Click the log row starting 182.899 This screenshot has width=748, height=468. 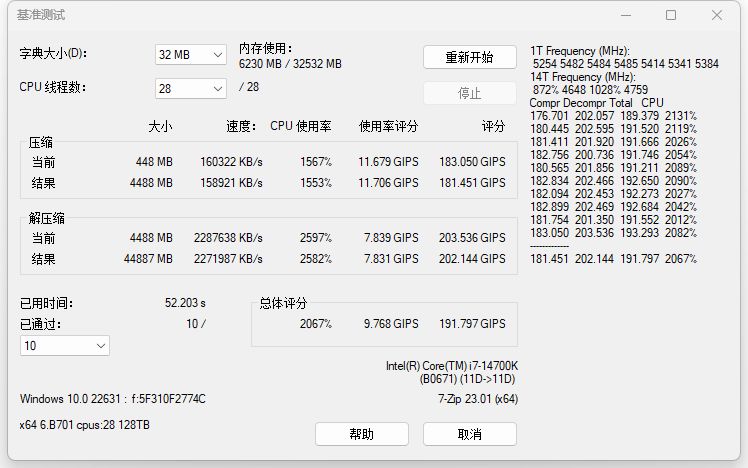pyautogui.click(x=613, y=207)
